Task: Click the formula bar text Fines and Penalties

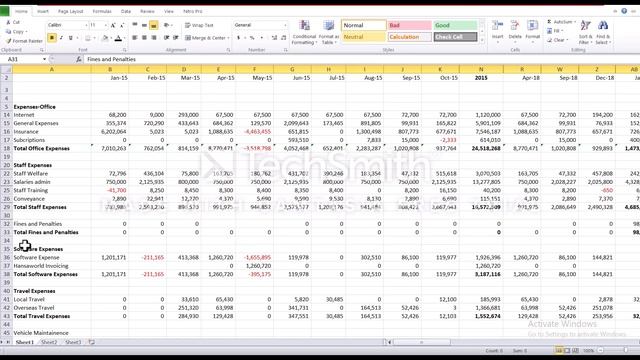Action: pyautogui.click(x=111, y=60)
